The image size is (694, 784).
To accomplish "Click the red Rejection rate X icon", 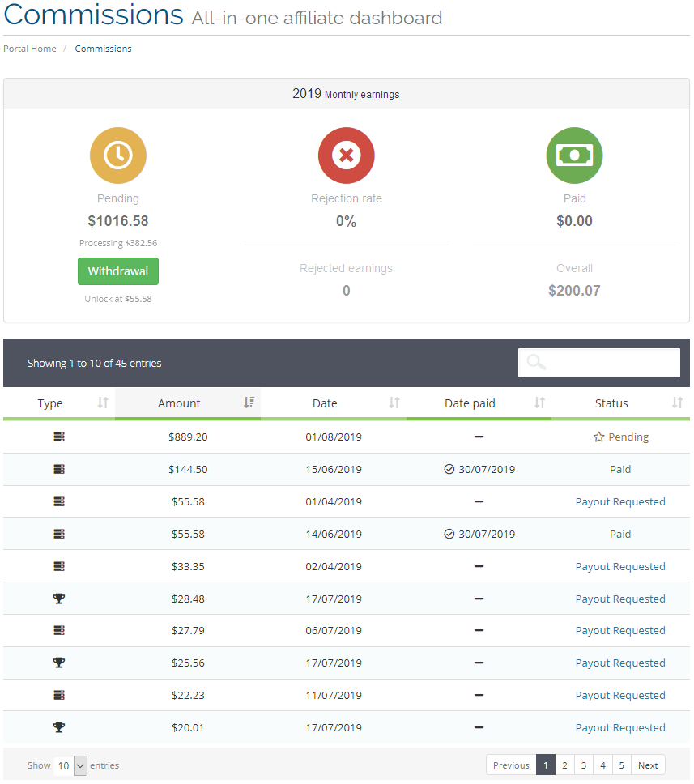I will 346,156.
